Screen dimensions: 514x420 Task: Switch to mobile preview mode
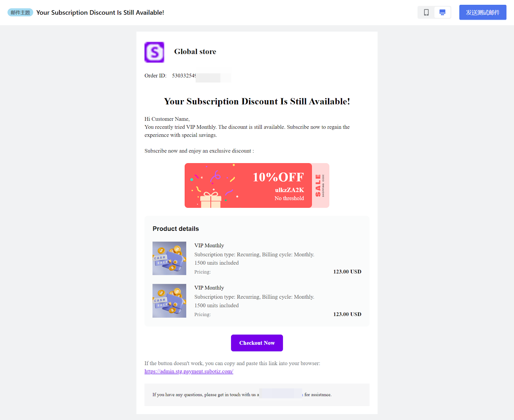coord(426,13)
